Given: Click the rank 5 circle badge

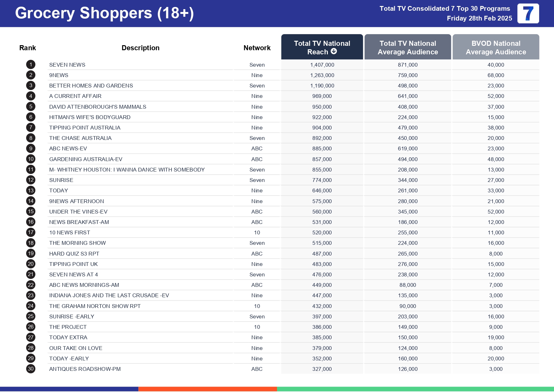Looking at the screenshot, I should click(x=31, y=107).
